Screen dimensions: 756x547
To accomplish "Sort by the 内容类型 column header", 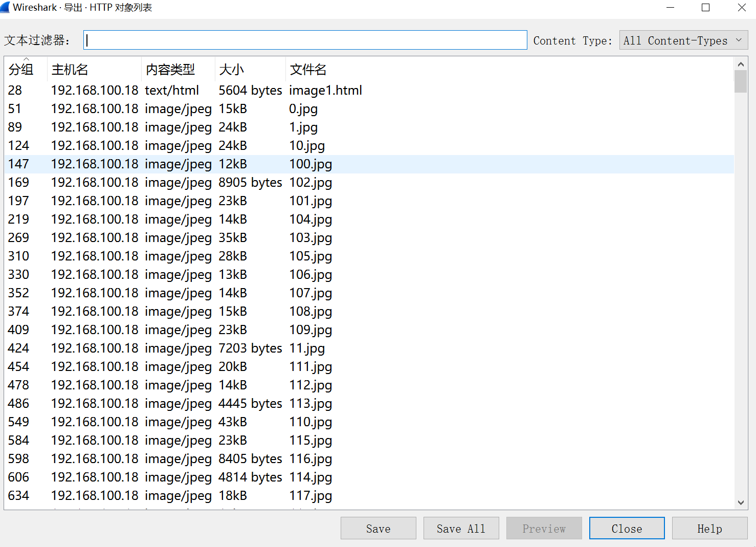I will 178,69.
